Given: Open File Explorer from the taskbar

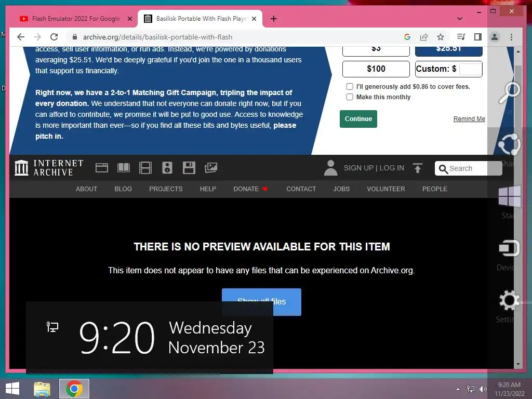Looking at the screenshot, I should coord(42,389).
